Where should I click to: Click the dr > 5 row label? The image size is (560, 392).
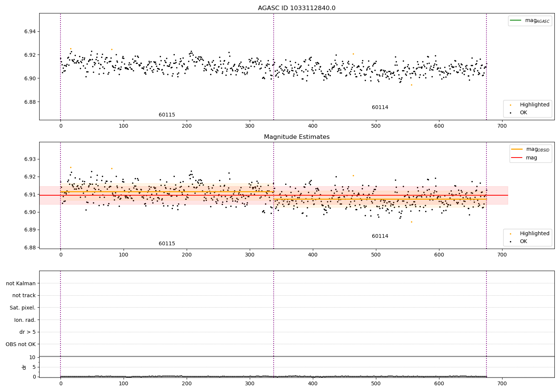coord(28,332)
